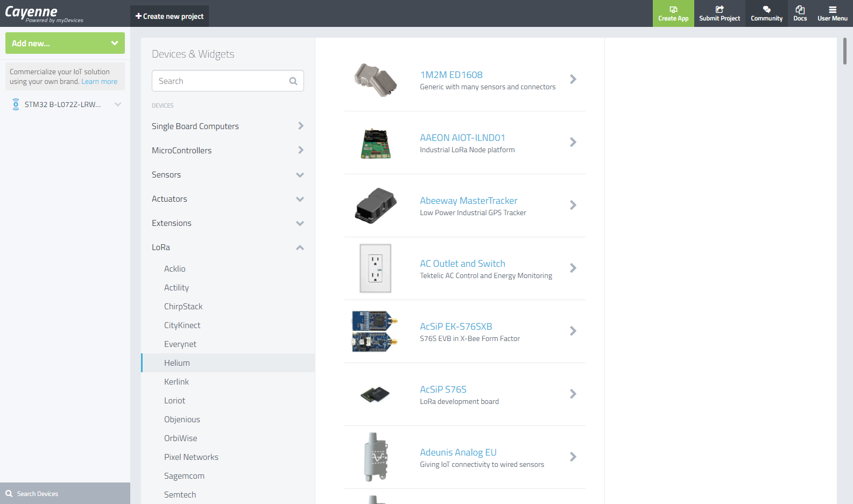Open Search Devices at the sidebar bottom
Screen dimensions: 853x504
38,494
